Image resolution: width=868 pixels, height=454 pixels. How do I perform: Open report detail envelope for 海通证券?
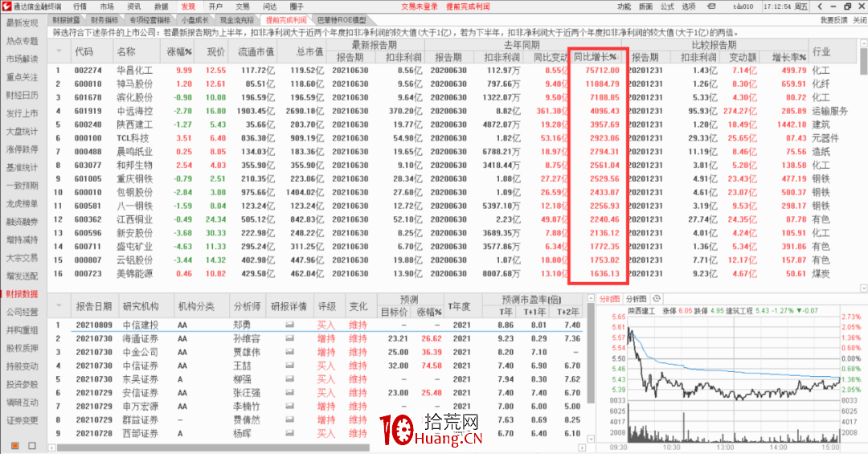pos(289,338)
